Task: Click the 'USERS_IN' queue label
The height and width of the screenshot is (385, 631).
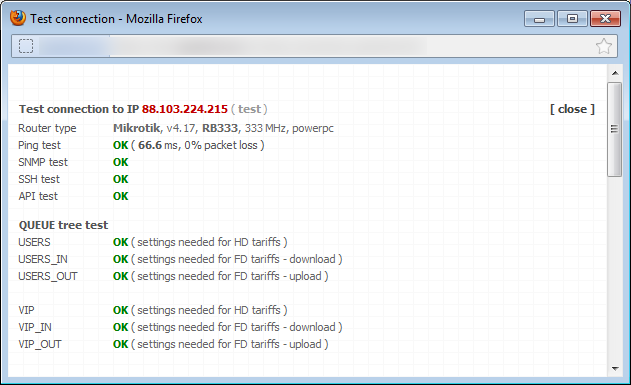Action: [x=43, y=259]
